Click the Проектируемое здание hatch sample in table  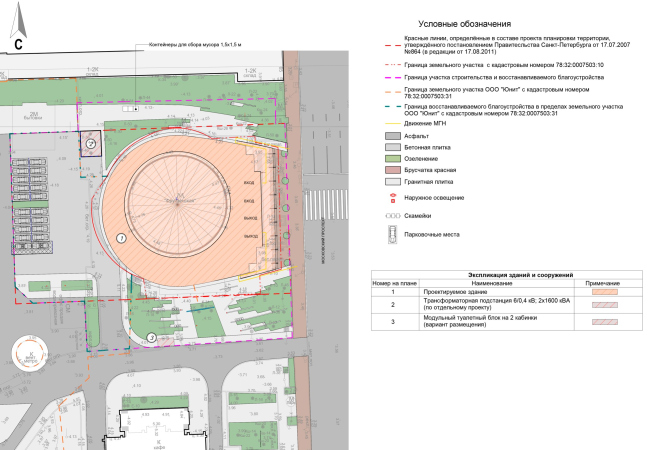pos(605,291)
